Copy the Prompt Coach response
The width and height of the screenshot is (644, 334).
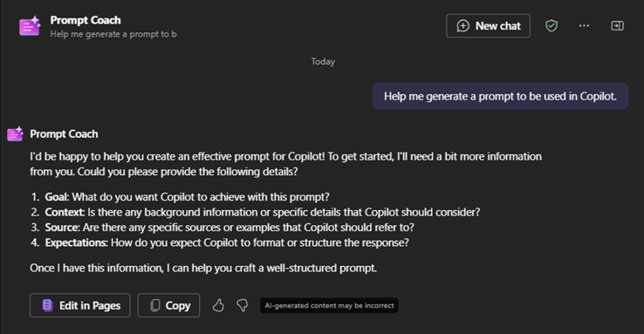168,305
